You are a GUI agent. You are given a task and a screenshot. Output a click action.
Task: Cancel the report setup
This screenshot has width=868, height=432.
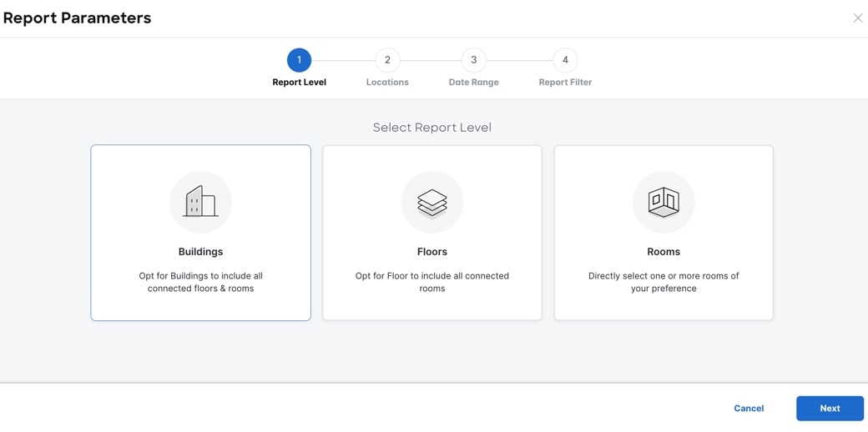point(749,409)
